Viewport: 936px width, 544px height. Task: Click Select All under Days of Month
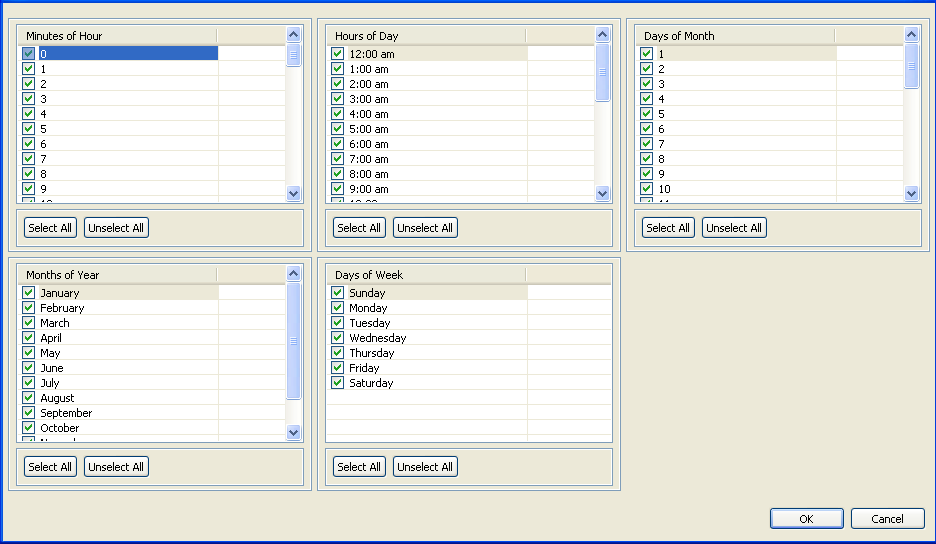pos(668,228)
